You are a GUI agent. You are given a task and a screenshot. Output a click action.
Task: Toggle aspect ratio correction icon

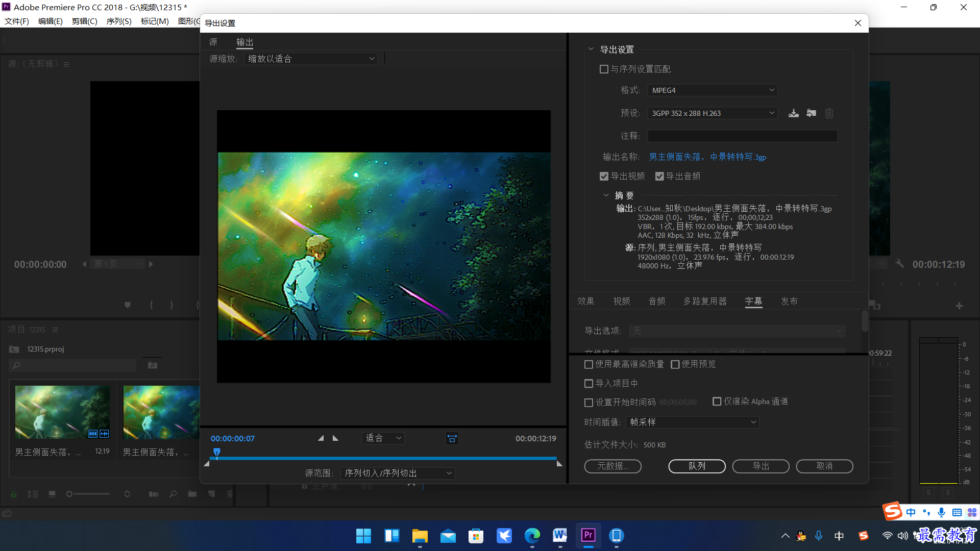click(x=452, y=438)
